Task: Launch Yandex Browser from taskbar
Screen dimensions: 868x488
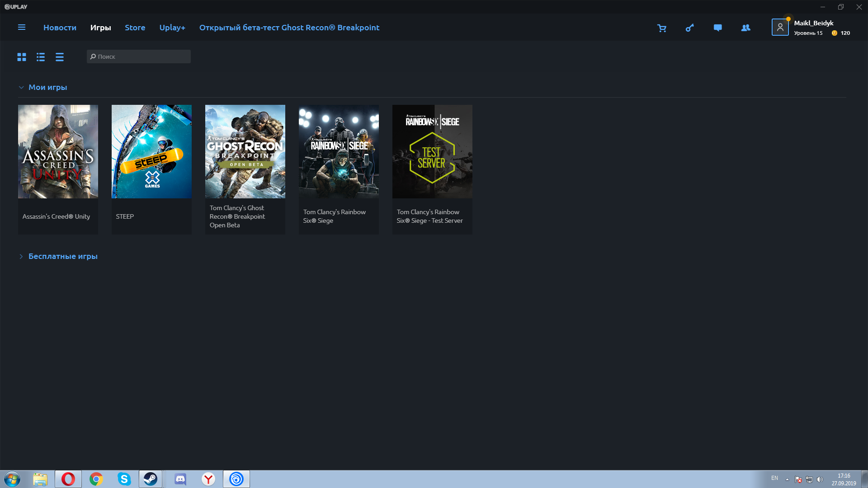Action: tap(208, 479)
